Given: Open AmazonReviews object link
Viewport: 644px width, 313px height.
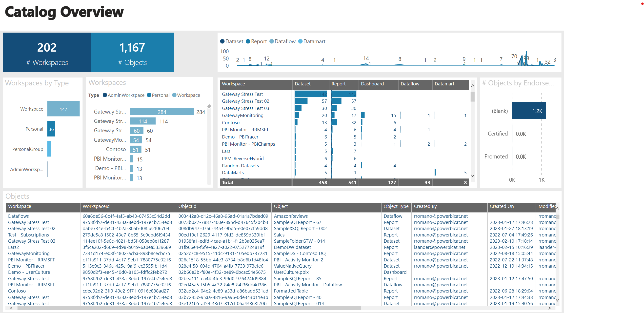Looking at the screenshot, I should 290,216.
